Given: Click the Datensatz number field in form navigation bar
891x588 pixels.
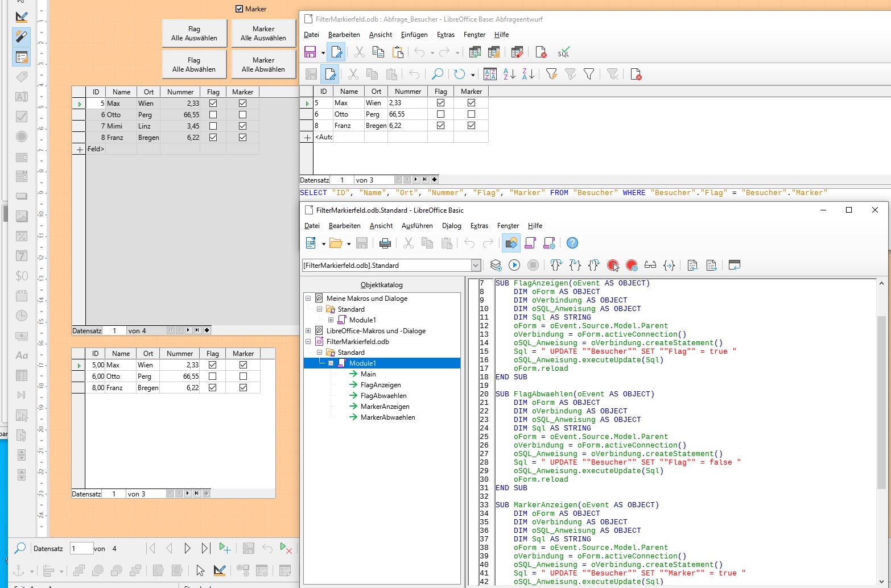Looking at the screenshot, I should [x=81, y=548].
